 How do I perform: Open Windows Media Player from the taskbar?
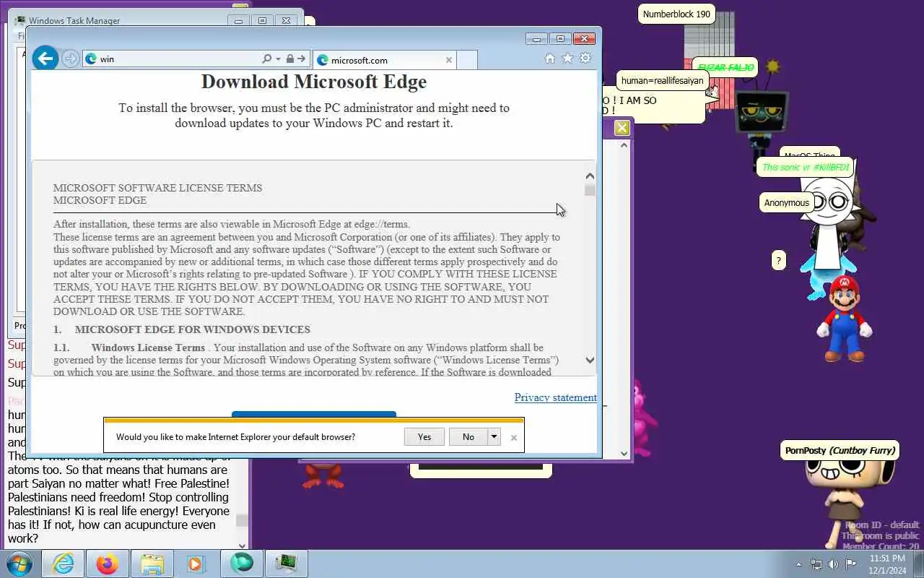[x=197, y=564]
